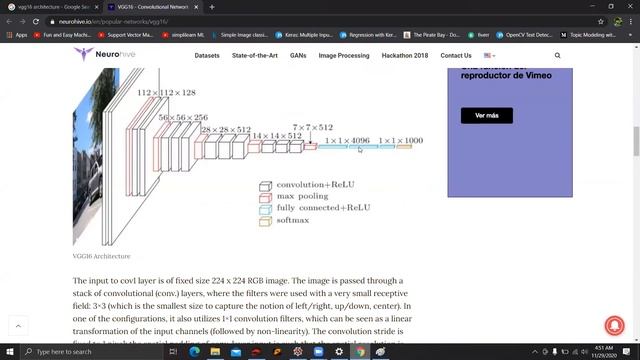Click the taskbar search box
Viewport: 640px width, 360px height.
click(x=91, y=351)
